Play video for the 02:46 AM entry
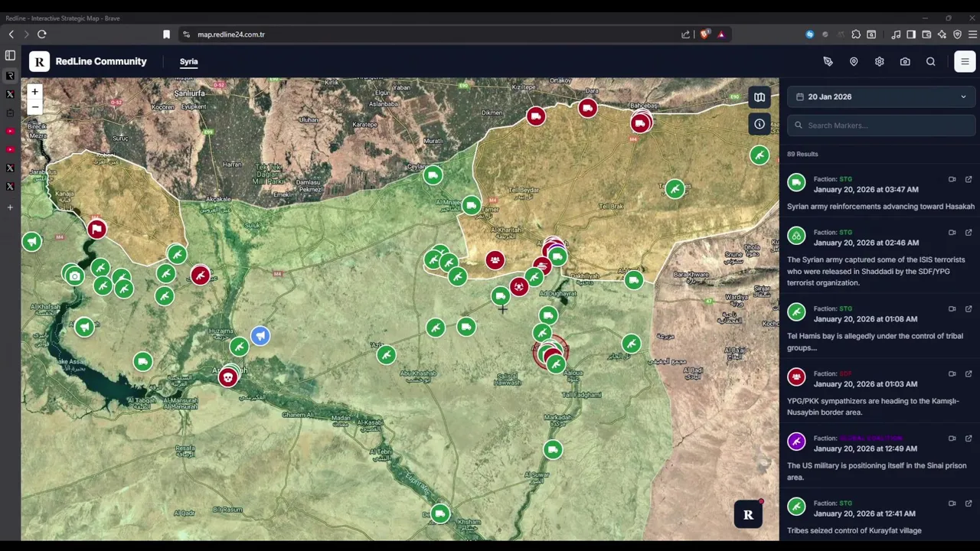Viewport: 980px width, 551px height. (x=952, y=232)
